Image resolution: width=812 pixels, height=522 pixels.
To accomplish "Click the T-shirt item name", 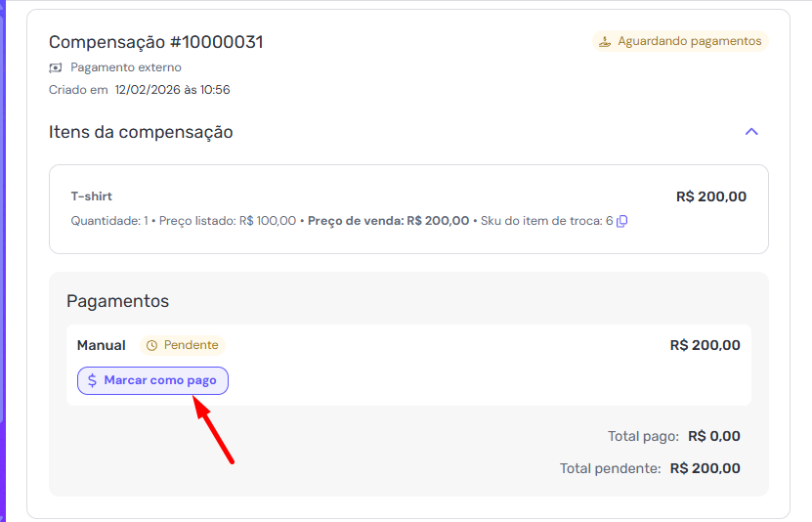I will click(92, 196).
